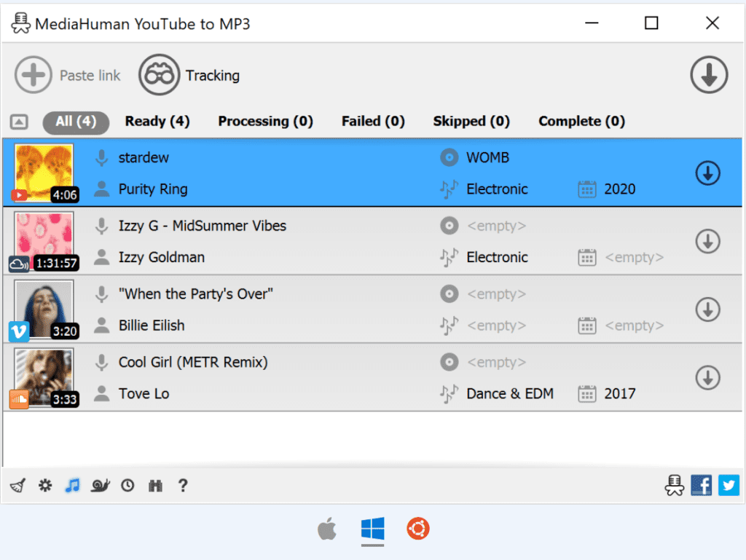Click the microphone icon next to stardew
746x560 pixels.
click(102, 158)
